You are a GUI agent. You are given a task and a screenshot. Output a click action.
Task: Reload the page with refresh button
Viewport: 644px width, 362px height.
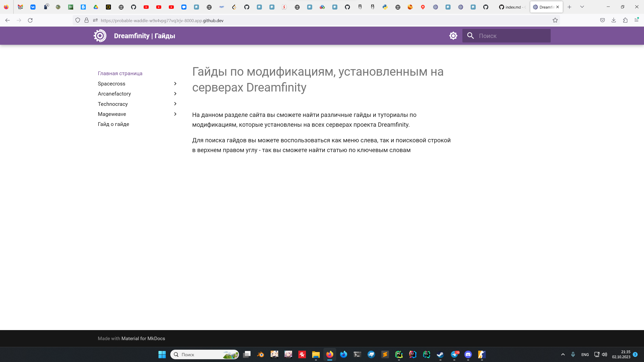point(30,20)
